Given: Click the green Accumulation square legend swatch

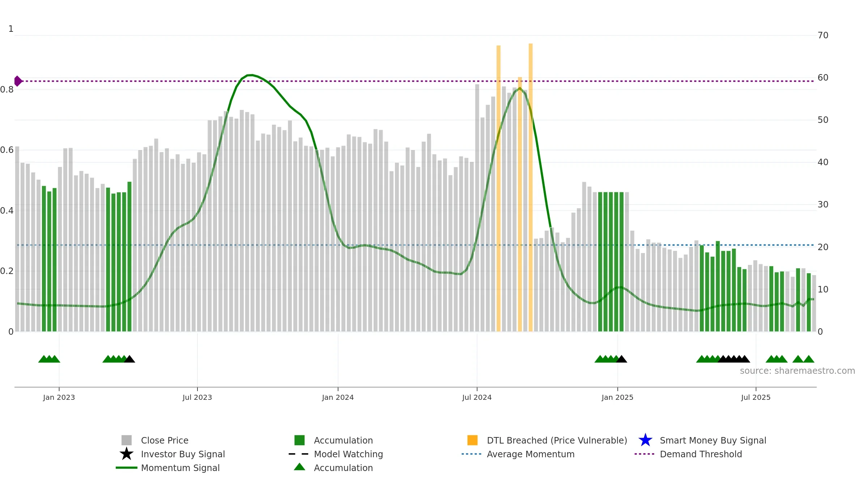Looking at the screenshot, I should [299, 440].
